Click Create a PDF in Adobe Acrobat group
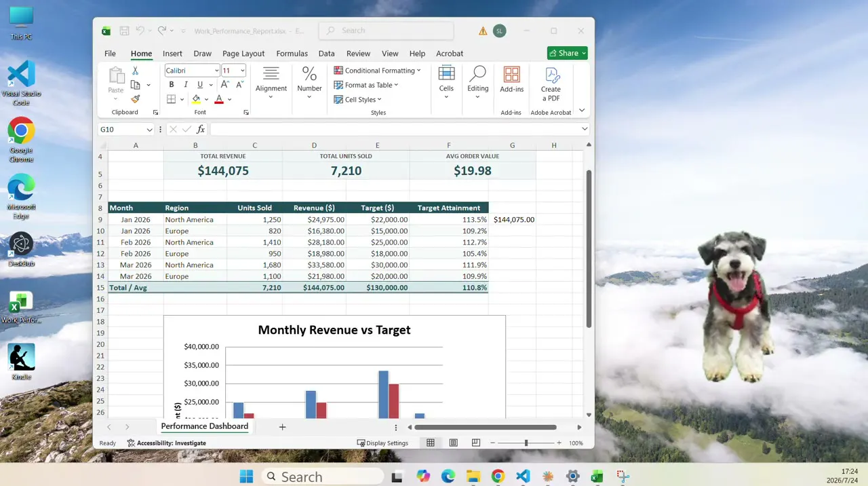 coord(551,84)
